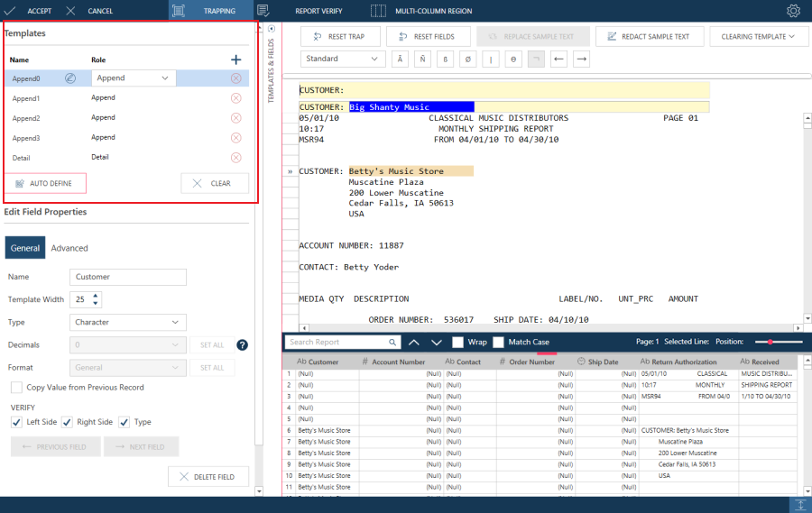Viewport: 812px width, 513px height.
Task: Remove the Detail template
Action: (236, 158)
